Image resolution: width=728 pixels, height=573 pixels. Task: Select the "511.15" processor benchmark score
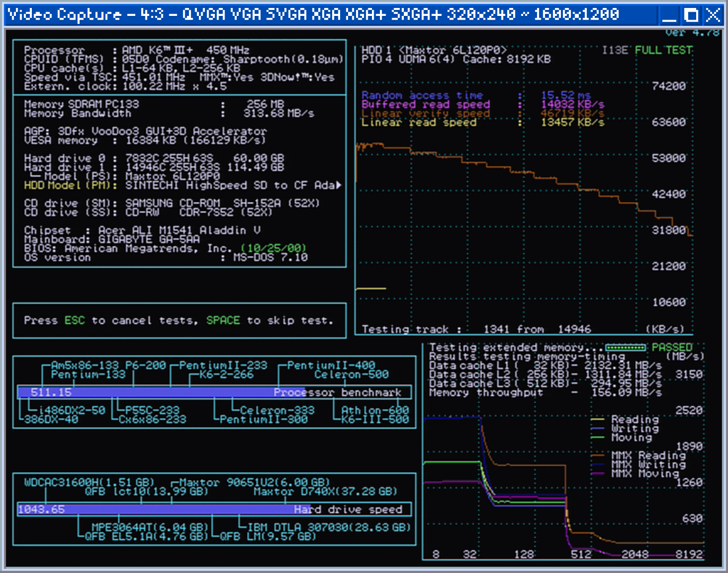51,393
